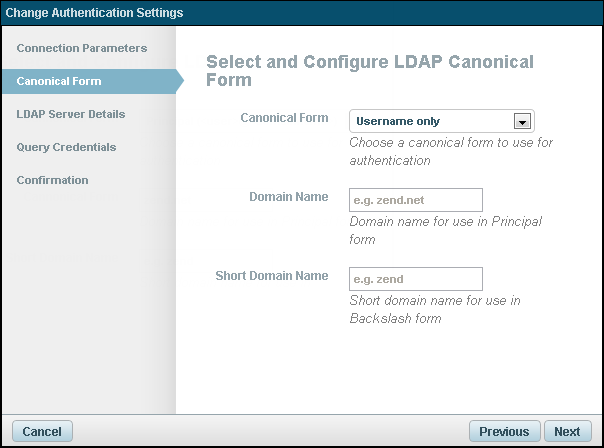
Task: Open the Confirmation step
Action: [x=52, y=180]
